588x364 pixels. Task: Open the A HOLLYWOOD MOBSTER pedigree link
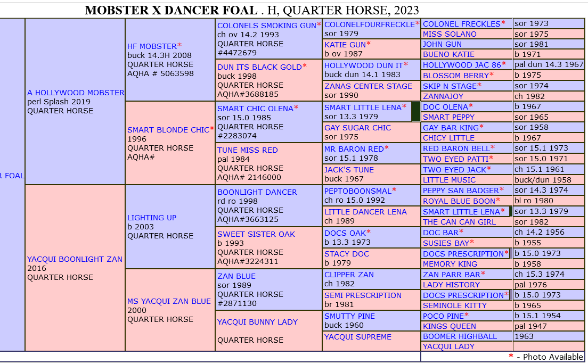[x=76, y=93]
